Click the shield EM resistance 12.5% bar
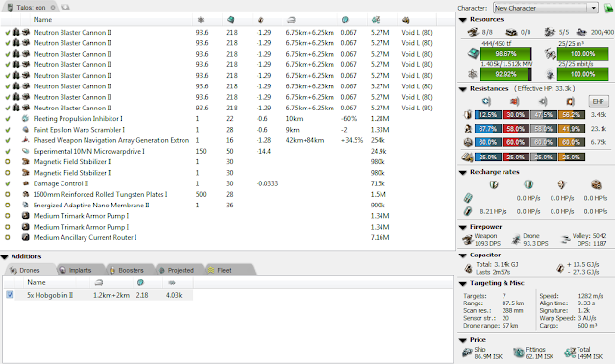This screenshot has height=364, width=615. point(488,115)
